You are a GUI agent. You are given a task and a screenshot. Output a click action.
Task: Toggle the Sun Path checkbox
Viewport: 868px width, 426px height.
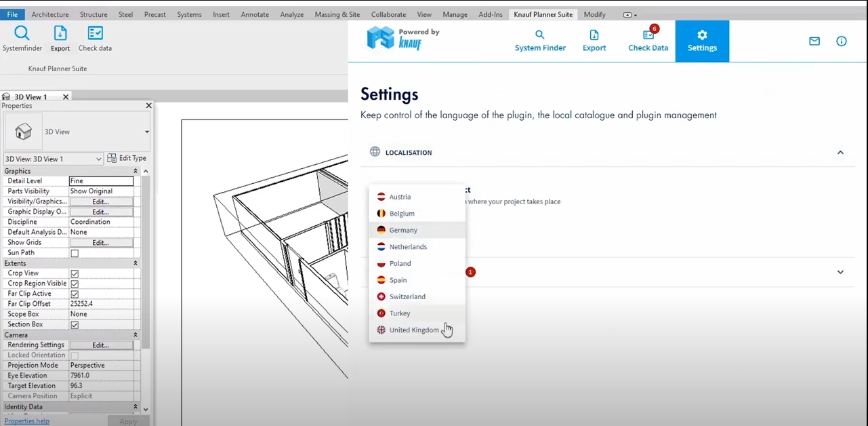[75, 253]
